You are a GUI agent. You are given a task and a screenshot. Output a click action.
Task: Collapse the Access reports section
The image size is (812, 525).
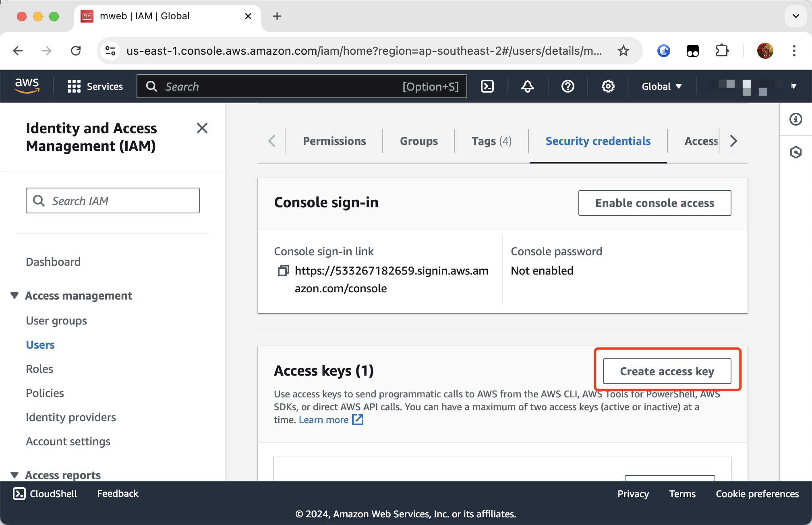[14, 475]
